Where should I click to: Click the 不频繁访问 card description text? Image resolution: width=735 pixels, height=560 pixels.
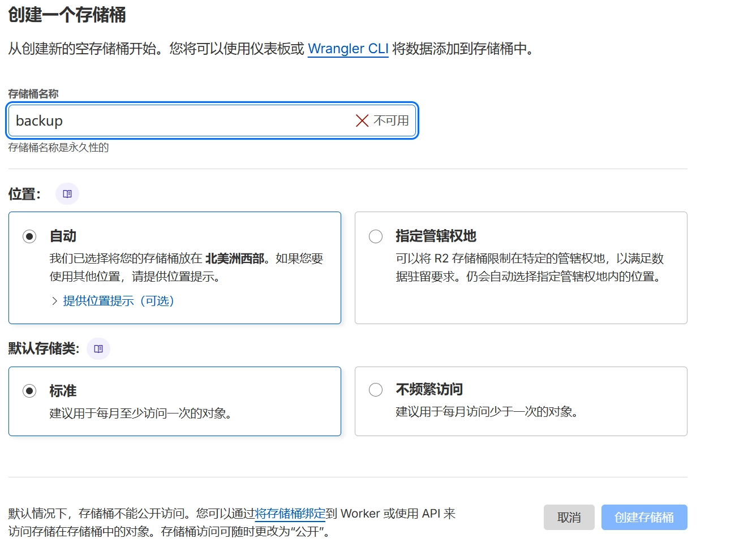[x=487, y=412]
